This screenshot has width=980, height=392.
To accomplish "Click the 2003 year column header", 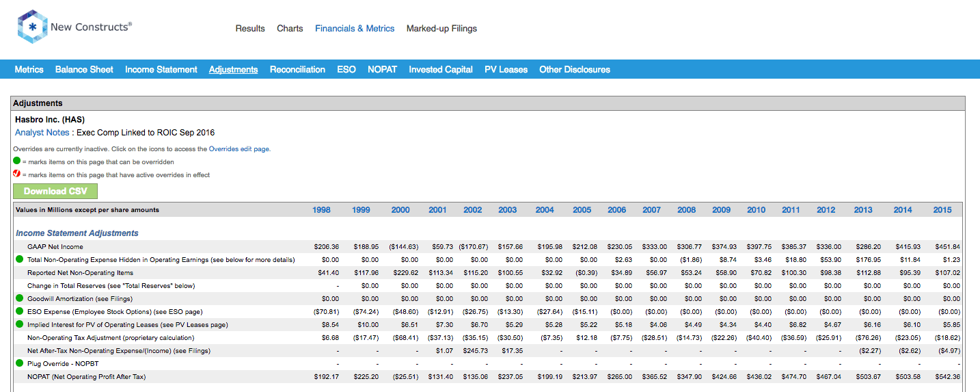I will 507,210.
